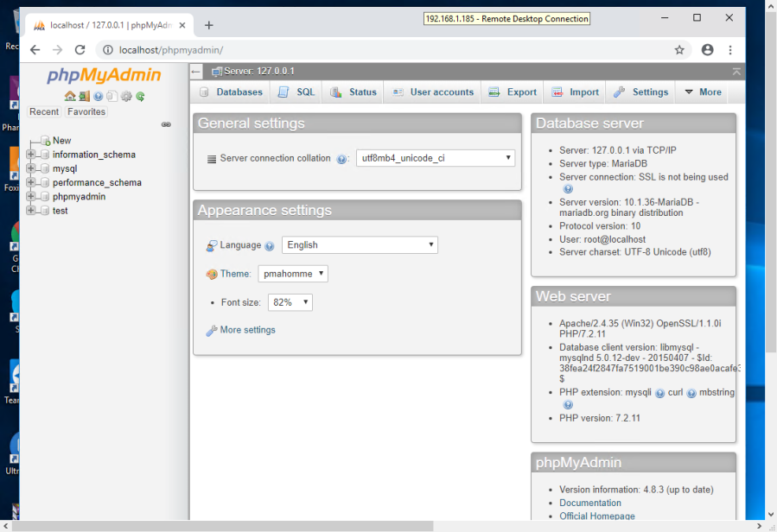Expand the performance_schema plus sign
This screenshot has width=777, height=532.
pyautogui.click(x=31, y=182)
